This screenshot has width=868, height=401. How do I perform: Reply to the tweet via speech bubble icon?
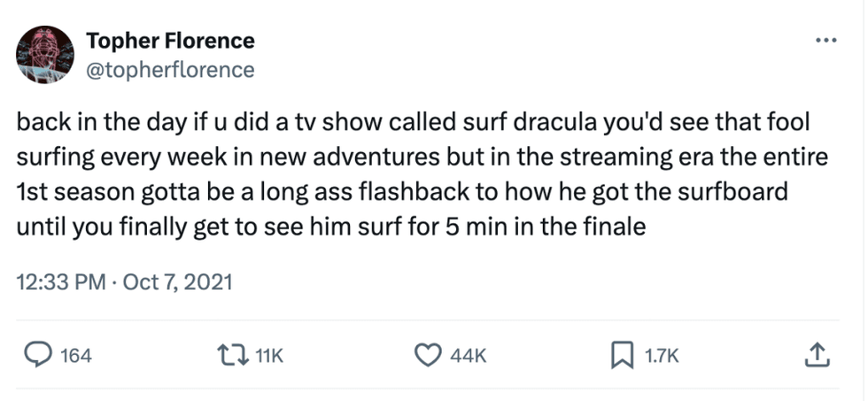point(39,356)
